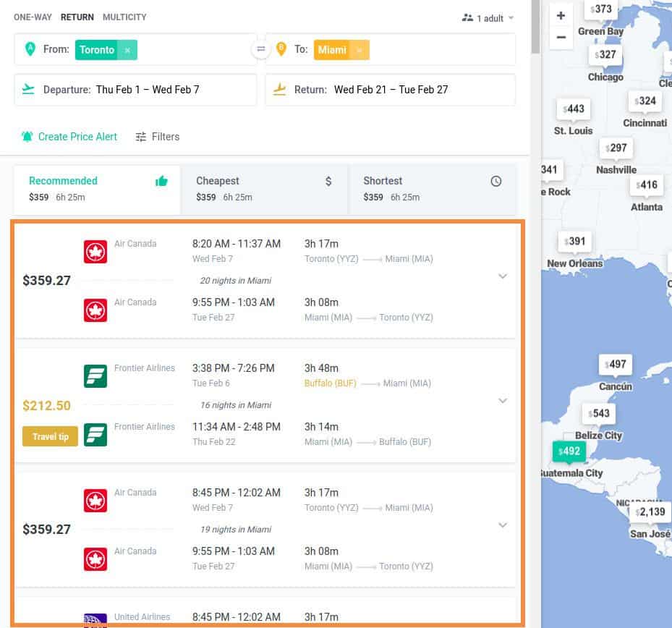672x628 pixels.
Task: Click the $297 Nashville map price marker
Action: click(x=616, y=148)
